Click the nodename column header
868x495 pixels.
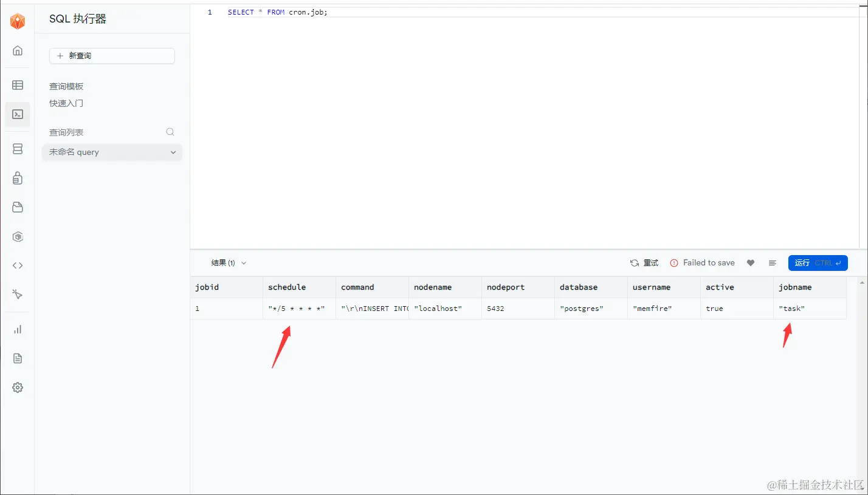[x=445, y=287]
